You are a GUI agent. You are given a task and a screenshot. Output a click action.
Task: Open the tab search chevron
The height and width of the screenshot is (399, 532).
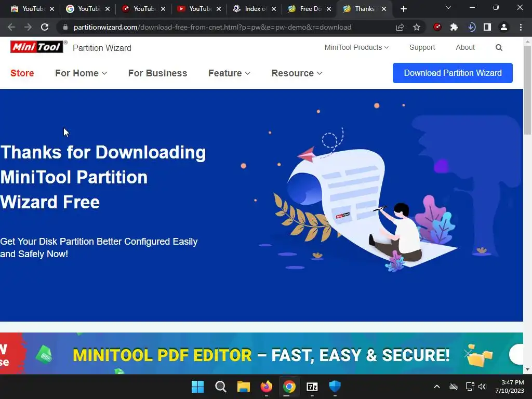(x=448, y=7)
